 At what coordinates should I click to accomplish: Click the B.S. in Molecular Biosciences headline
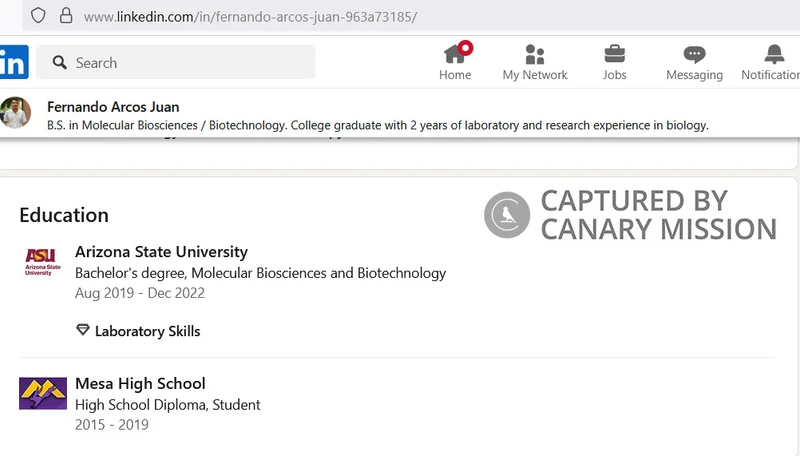click(x=378, y=125)
